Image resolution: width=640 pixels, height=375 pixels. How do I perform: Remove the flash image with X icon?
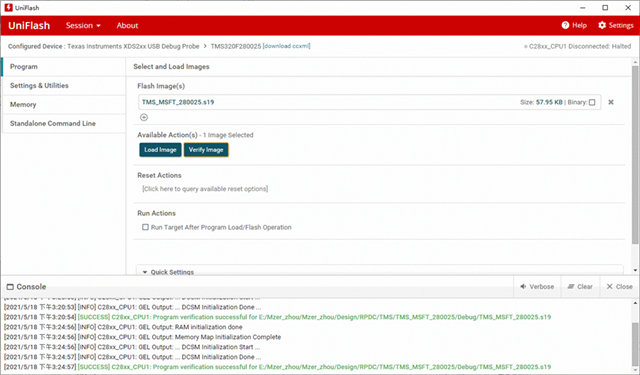(611, 102)
